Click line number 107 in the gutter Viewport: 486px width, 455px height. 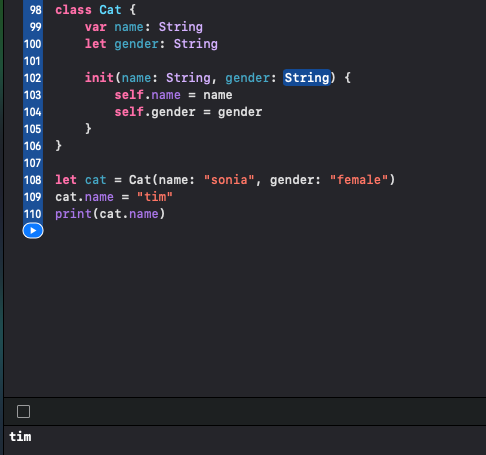pos(33,163)
